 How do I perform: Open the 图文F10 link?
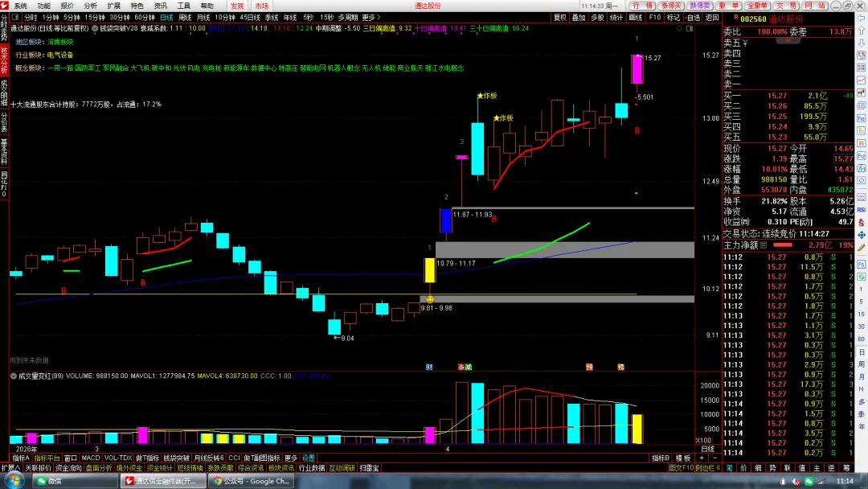[x=681, y=468]
